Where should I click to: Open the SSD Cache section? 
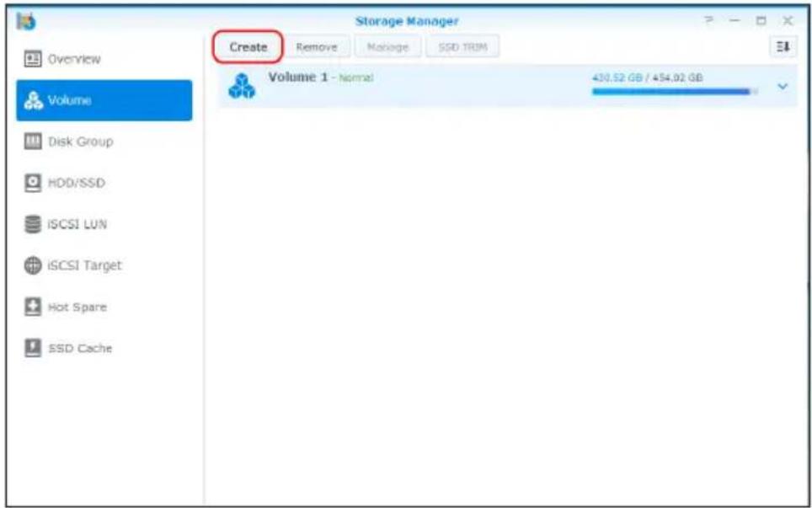coord(104,348)
